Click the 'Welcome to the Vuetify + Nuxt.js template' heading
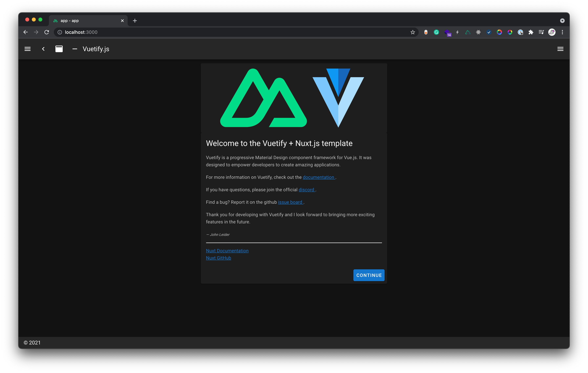This screenshot has width=588, height=373. pos(279,143)
